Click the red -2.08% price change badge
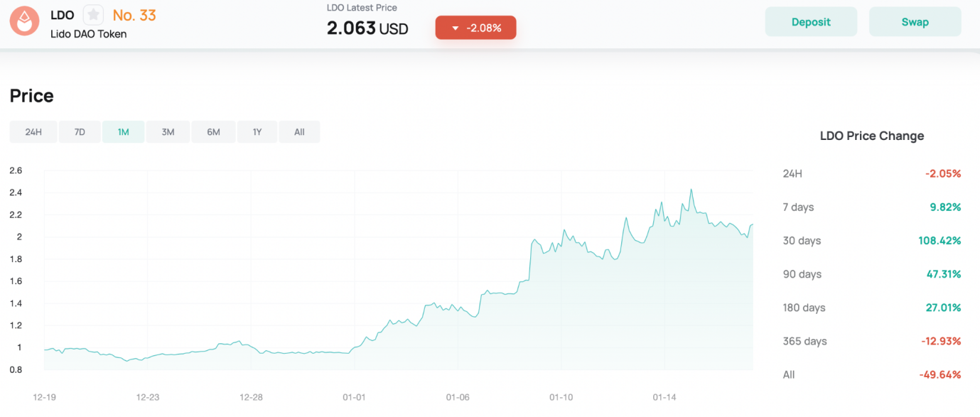Image resolution: width=980 pixels, height=417 pixels. (475, 28)
